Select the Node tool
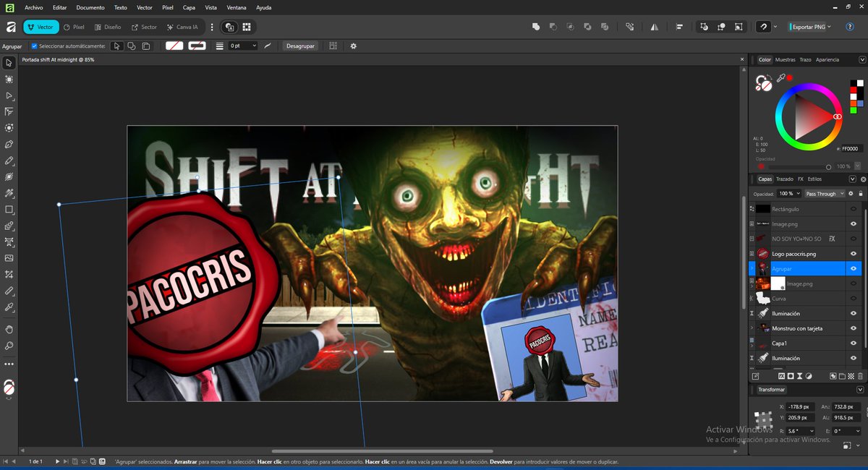This screenshot has width=868, height=470. pyautogui.click(x=9, y=95)
